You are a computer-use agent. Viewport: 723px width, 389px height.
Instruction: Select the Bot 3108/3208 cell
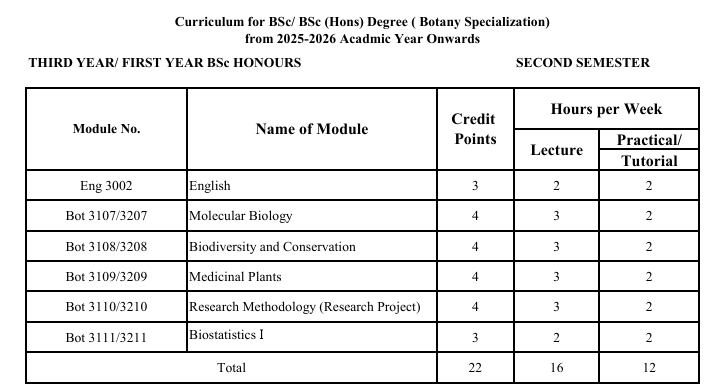107,247
